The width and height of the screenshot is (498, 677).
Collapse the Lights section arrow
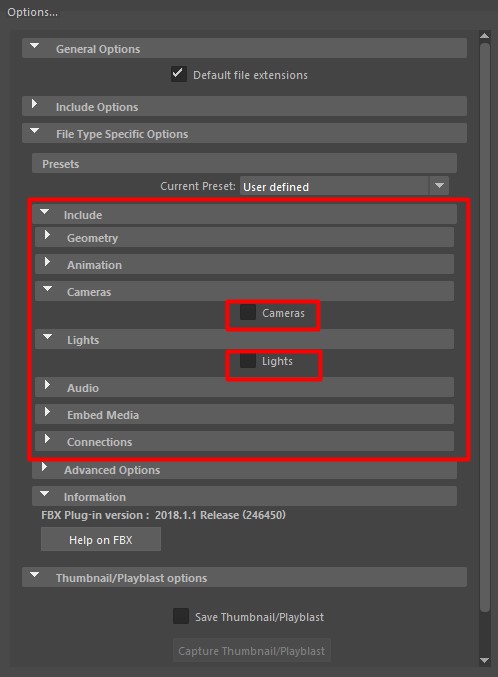48,336
